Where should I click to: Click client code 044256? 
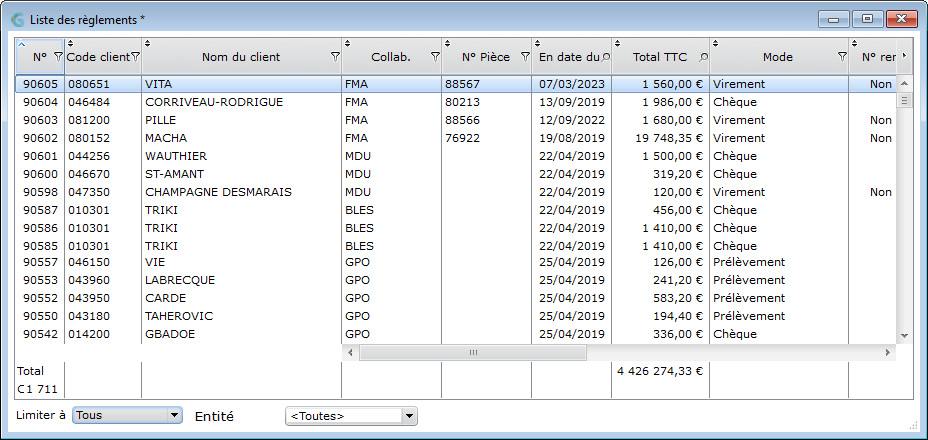88,156
